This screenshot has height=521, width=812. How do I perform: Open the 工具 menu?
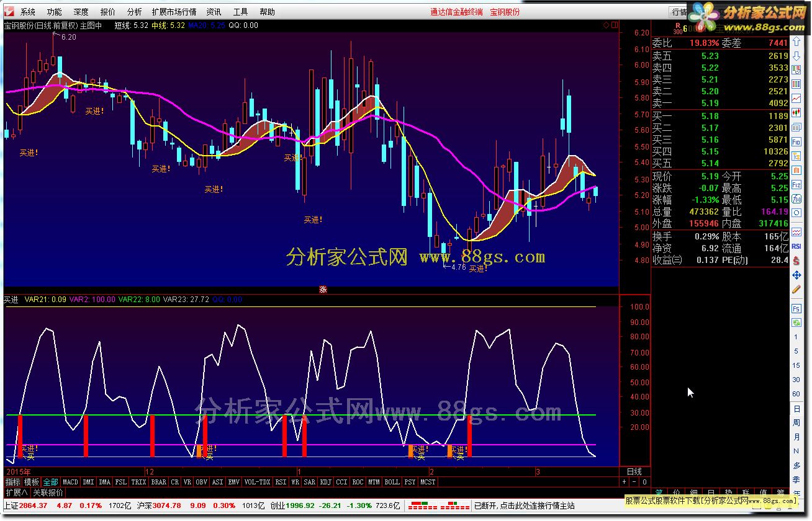(x=241, y=12)
